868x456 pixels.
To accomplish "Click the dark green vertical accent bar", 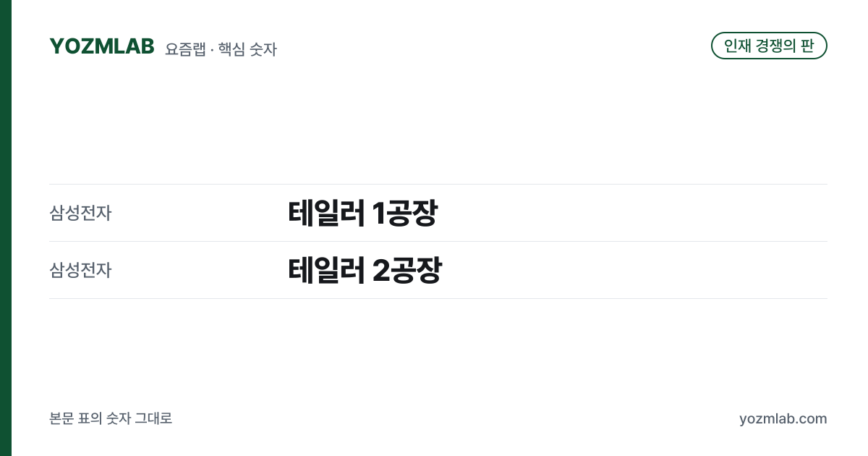I will [6, 228].
